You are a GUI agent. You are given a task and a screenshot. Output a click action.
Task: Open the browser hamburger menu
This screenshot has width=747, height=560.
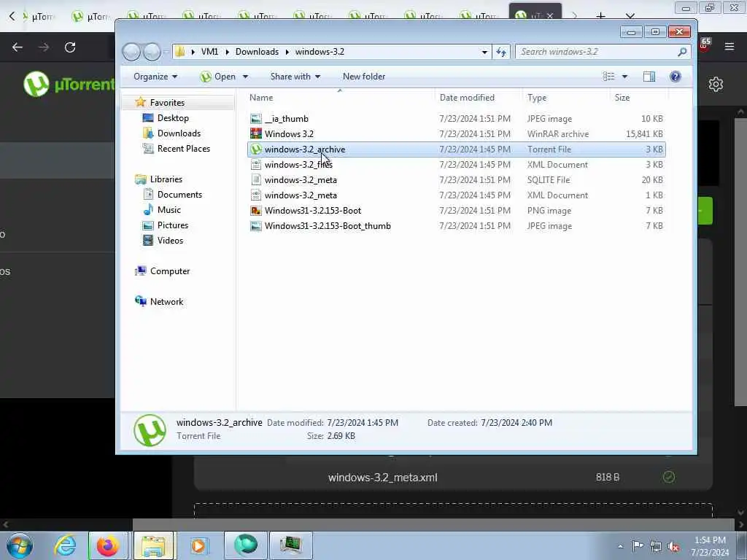tap(729, 47)
